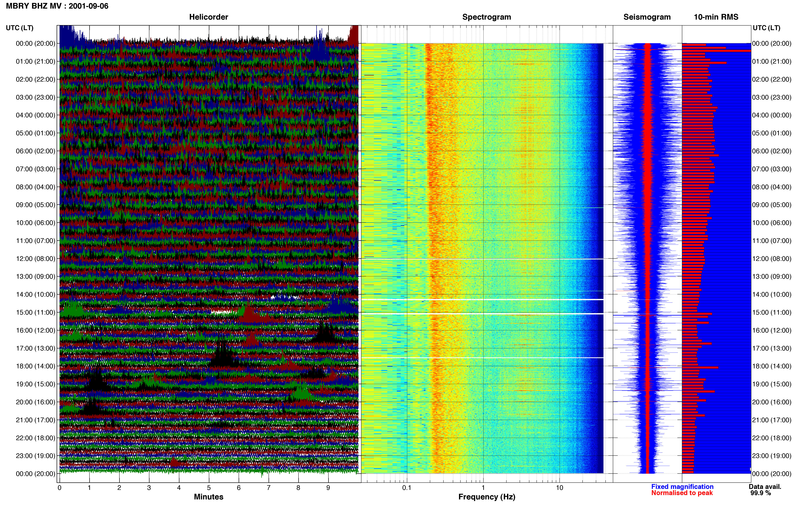Click '19:00 (15:00)' on the right time axis
This screenshot has height=508, width=812.
tap(772, 384)
